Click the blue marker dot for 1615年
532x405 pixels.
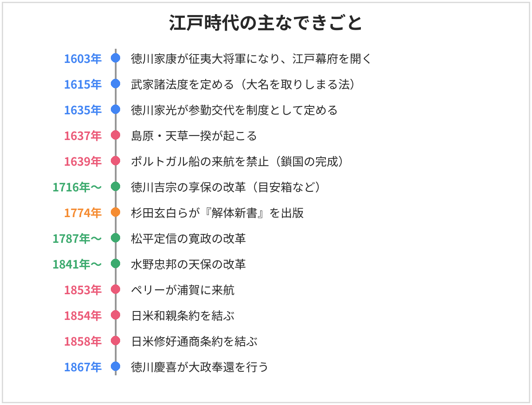click(x=116, y=84)
